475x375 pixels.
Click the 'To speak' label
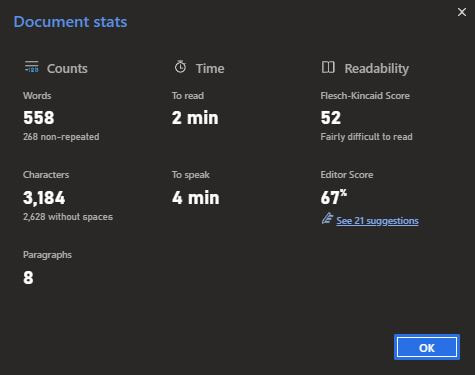point(191,175)
